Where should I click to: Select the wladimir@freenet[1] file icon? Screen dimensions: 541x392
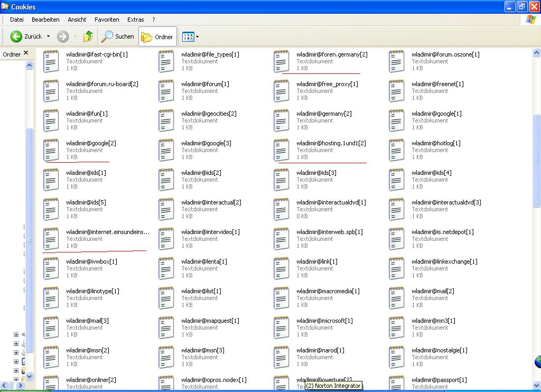pyautogui.click(x=396, y=91)
